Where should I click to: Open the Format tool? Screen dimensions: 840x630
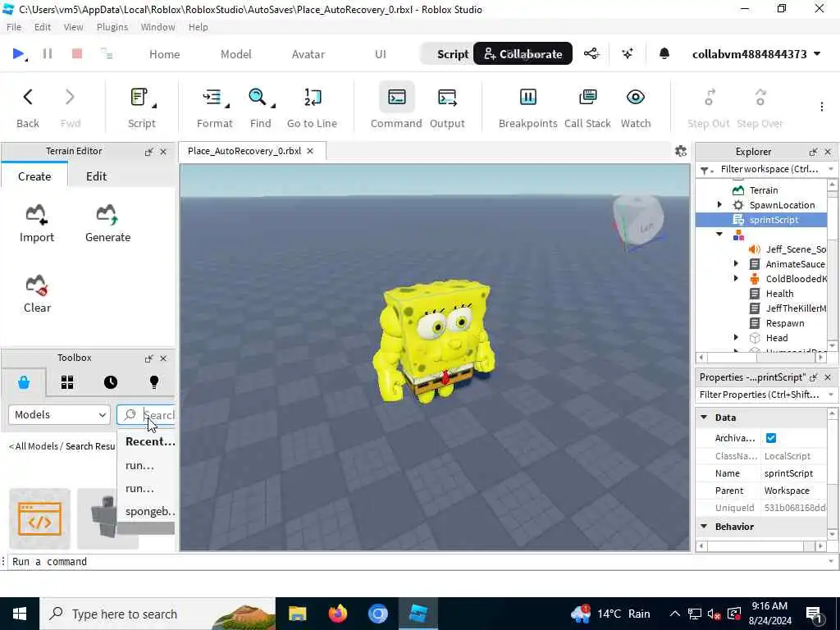coord(214,107)
